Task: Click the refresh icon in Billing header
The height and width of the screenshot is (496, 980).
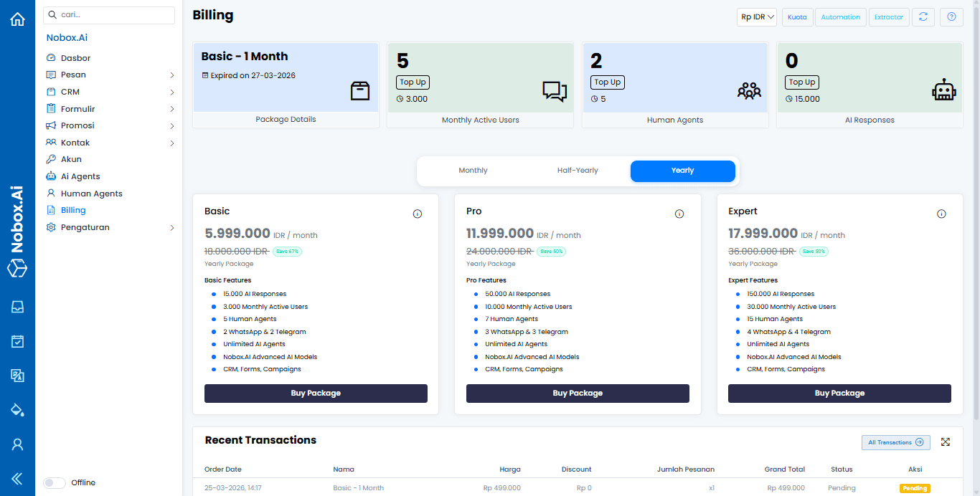Action: coord(923,17)
